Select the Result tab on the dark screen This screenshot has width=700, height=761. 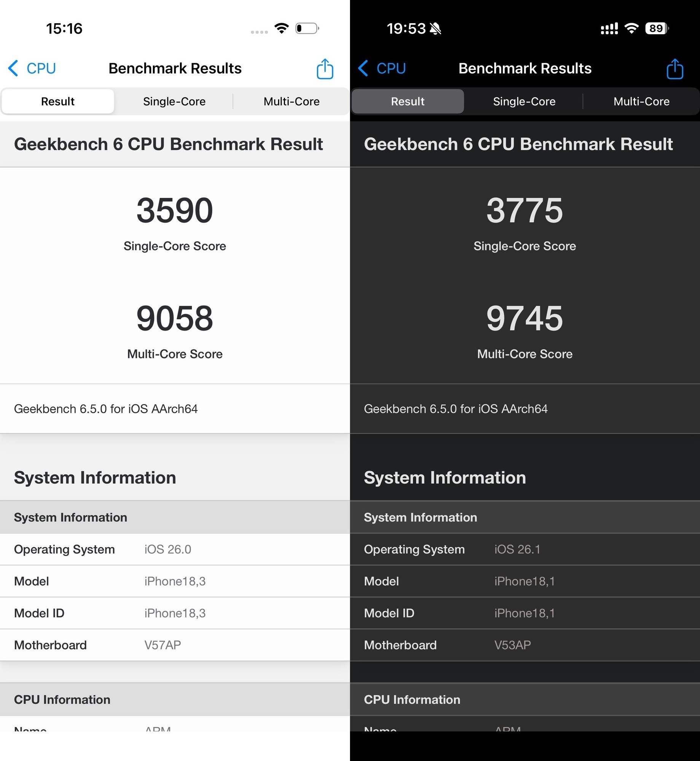click(407, 101)
